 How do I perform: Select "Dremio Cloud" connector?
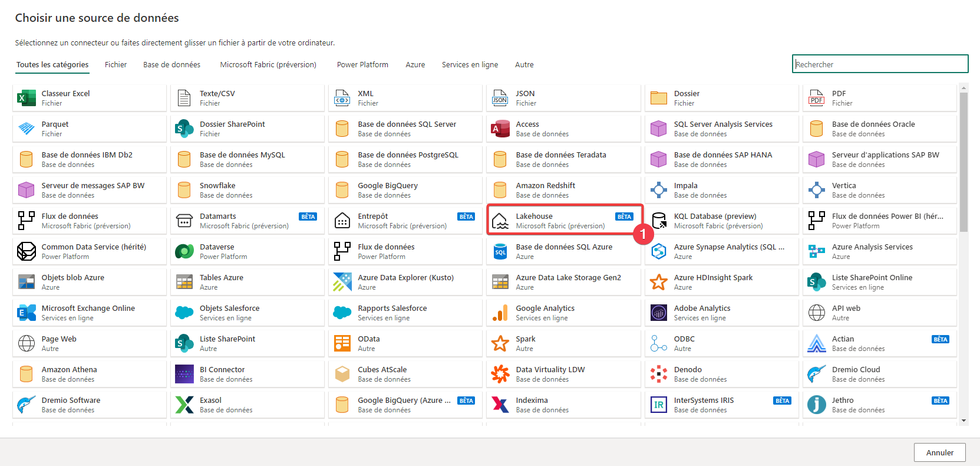point(880,374)
